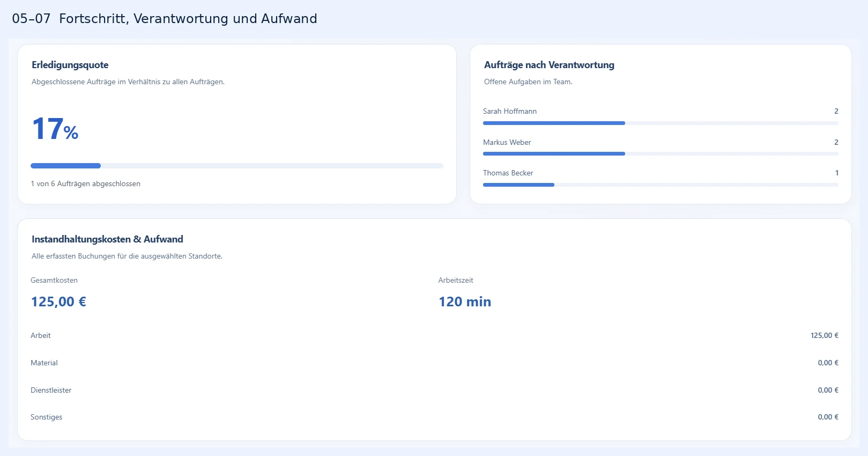The height and width of the screenshot is (456, 868).
Task: Click the 'Instandhaltungskosten & Aufwand' heading
Action: pos(107,239)
